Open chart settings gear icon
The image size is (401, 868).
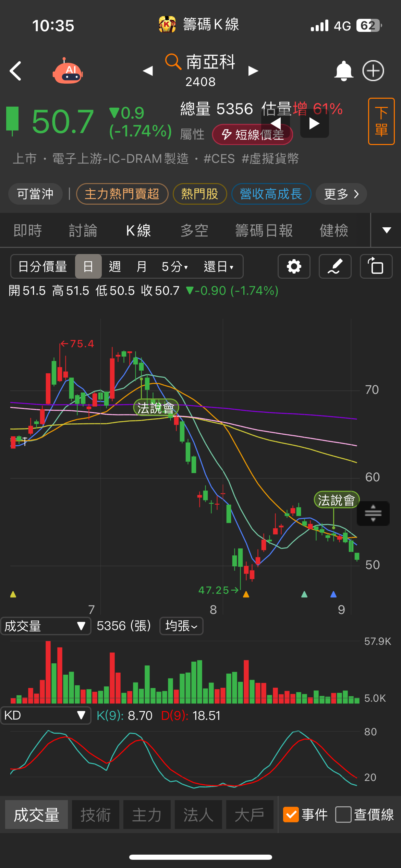pyautogui.click(x=294, y=266)
